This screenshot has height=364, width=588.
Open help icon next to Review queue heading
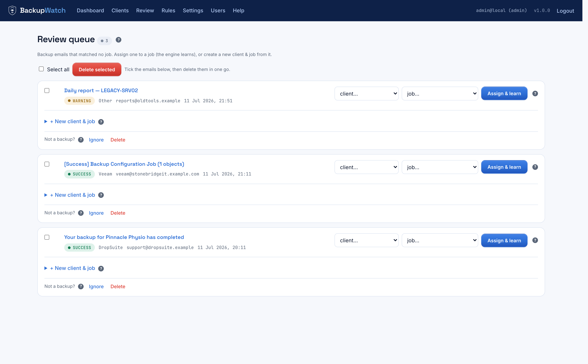tap(118, 40)
